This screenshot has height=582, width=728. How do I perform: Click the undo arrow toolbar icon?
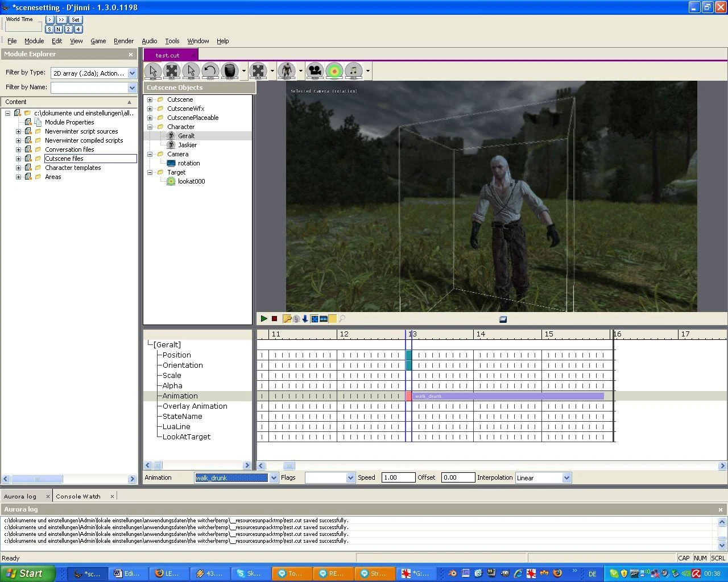click(210, 71)
